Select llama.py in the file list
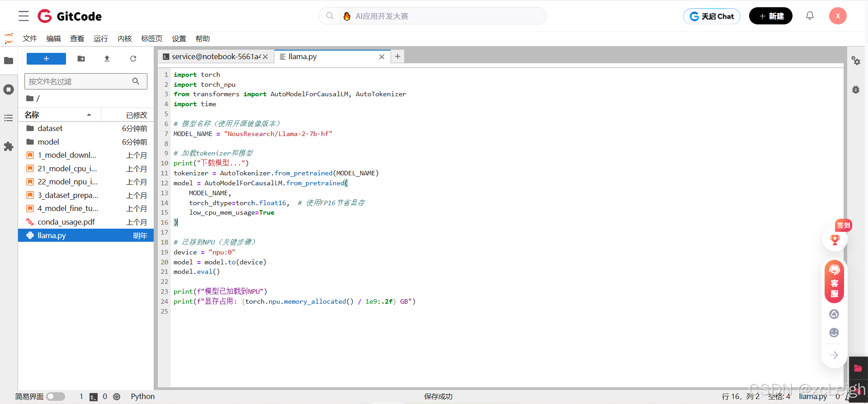Viewport: 868px width, 404px height. click(x=86, y=235)
